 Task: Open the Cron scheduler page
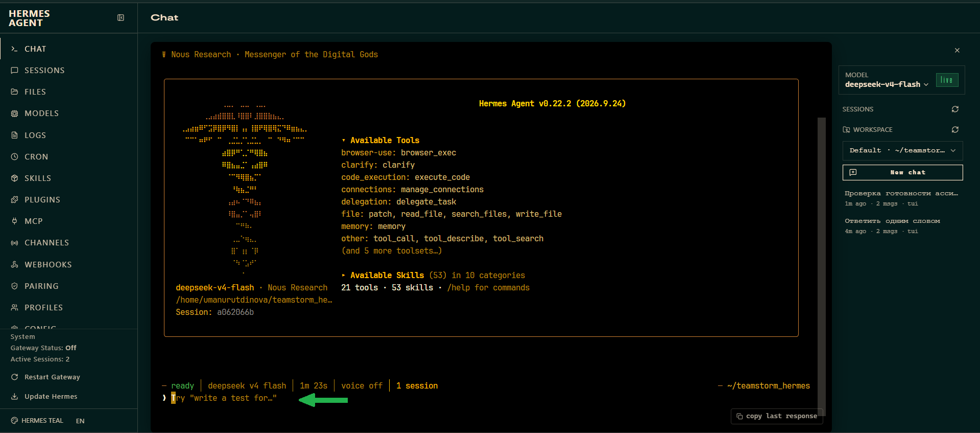point(69,157)
